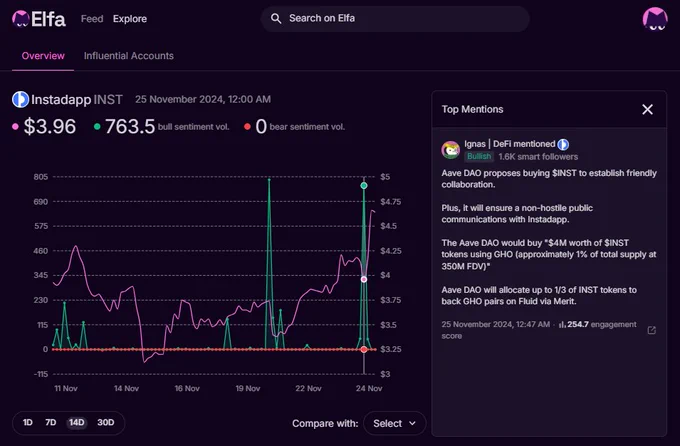Image resolution: width=680 pixels, height=446 pixels.
Task: Click the 24 Nov axis label
Action: (369, 388)
